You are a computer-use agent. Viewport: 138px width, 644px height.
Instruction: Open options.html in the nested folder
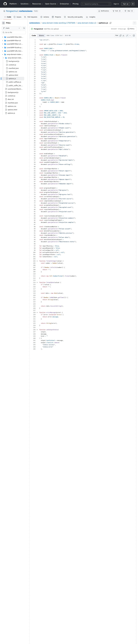point(13,75)
